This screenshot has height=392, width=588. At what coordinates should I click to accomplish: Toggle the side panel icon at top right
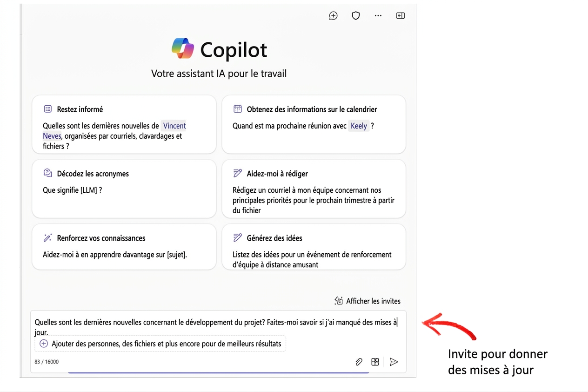click(401, 16)
